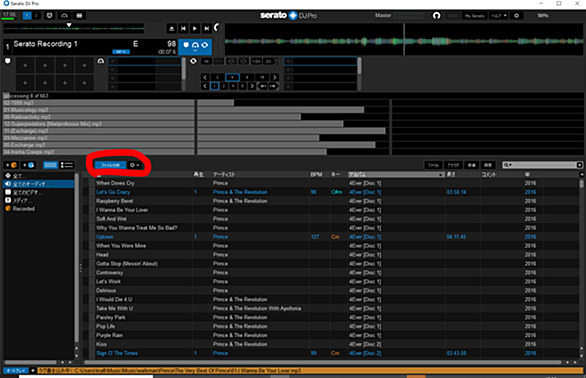Toggle the loop IN point button
The image size is (586, 378).
206,61
